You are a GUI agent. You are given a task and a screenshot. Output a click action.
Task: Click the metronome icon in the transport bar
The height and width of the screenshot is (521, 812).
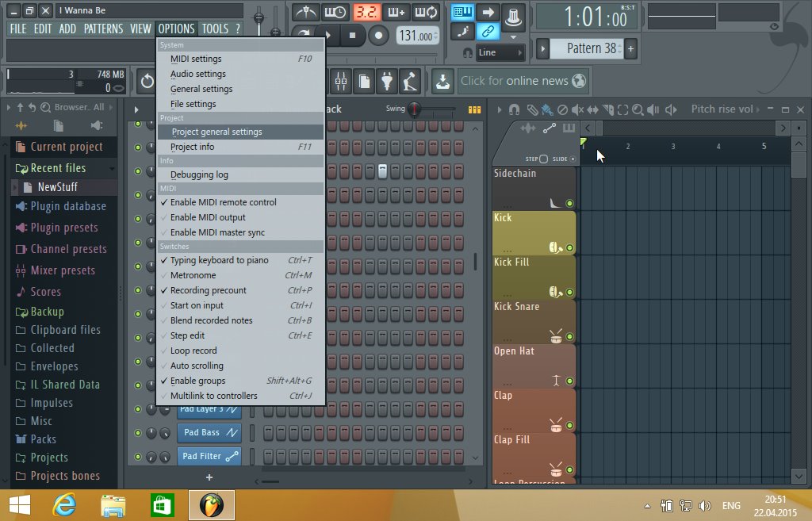point(306,12)
